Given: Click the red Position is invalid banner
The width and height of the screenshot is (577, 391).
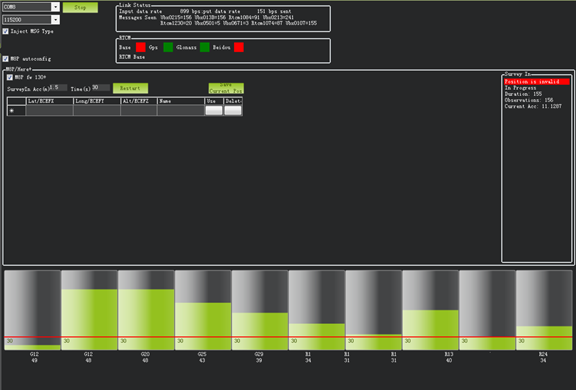Looking at the screenshot, I should tap(537, 82).
